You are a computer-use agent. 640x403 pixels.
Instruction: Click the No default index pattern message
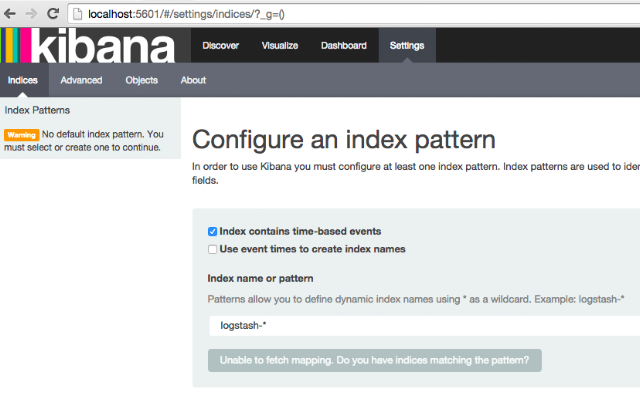84,140
